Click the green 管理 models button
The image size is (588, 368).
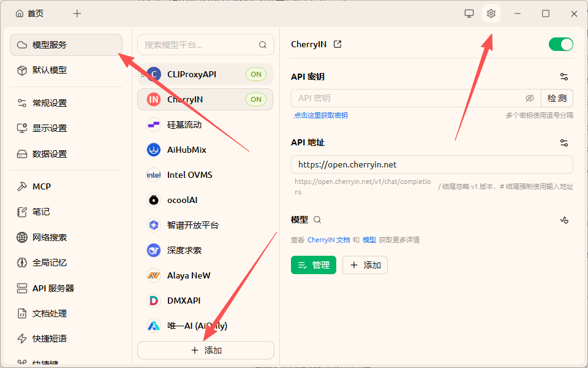click(313, 264)
